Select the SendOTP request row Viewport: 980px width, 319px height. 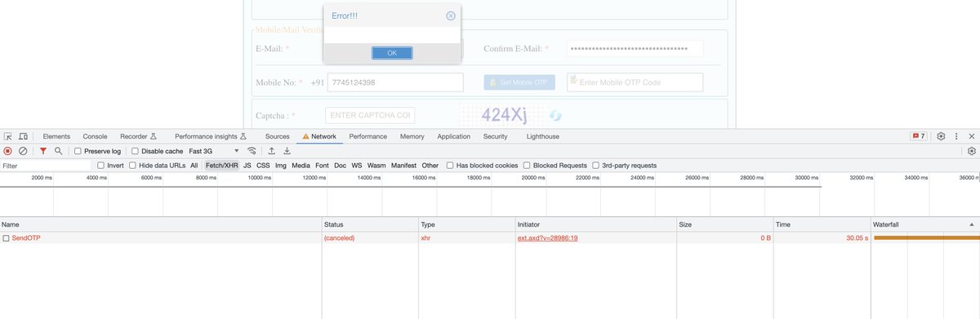coord(490,238)
